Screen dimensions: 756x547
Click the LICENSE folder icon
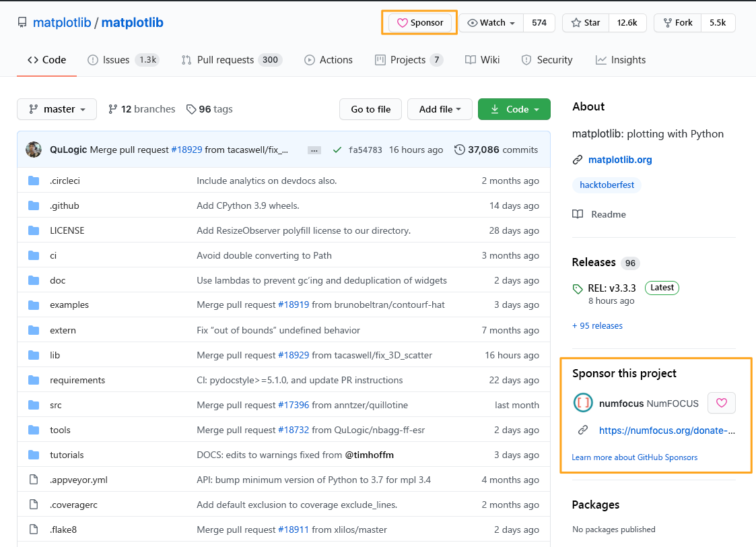34,230
